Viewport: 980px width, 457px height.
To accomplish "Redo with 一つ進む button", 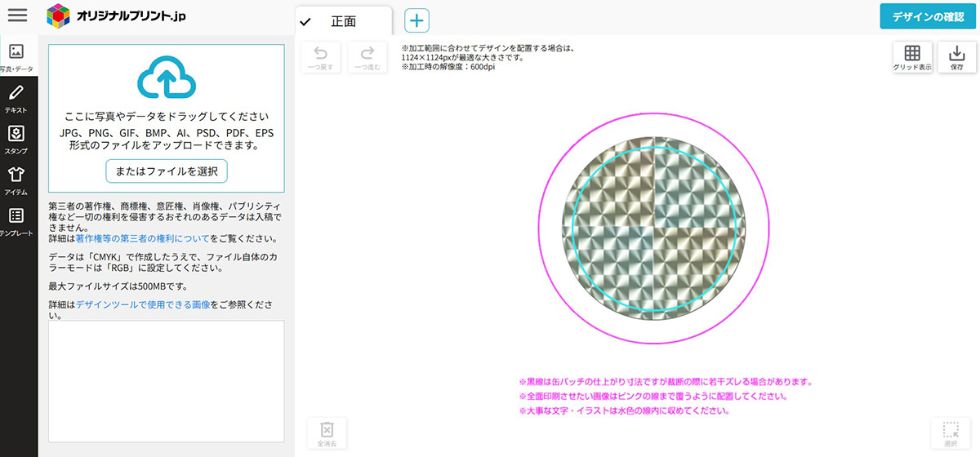I will 367,58.
